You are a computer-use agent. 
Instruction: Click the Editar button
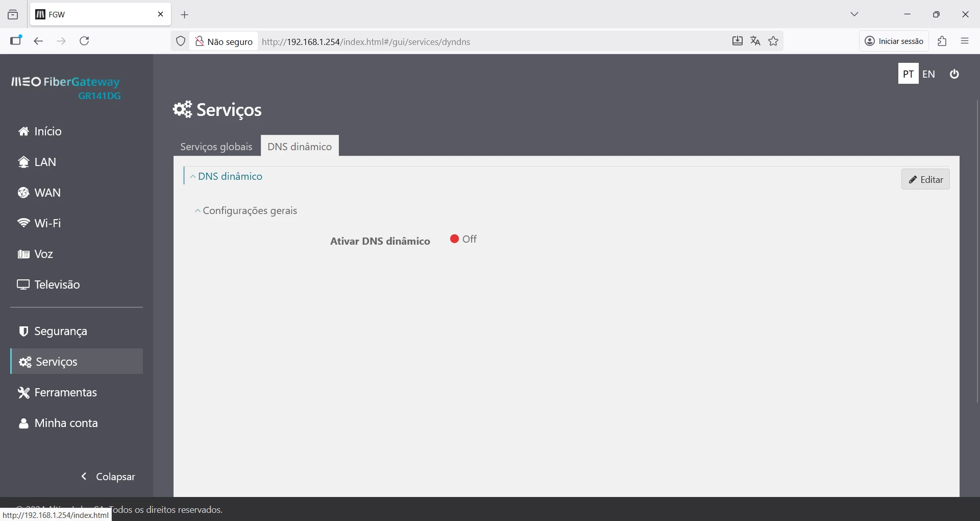[925, 179]
